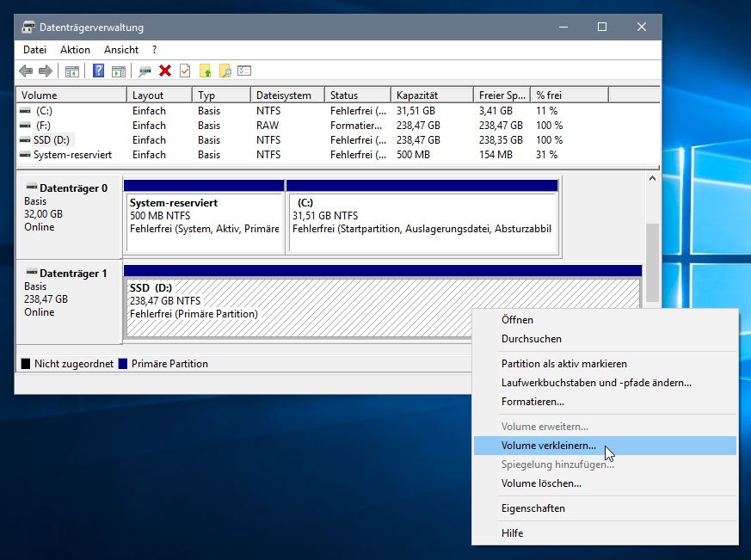This screenshot has width=751, height=560.
Task: Click the 154 MB free space cell
Action: 496,155
